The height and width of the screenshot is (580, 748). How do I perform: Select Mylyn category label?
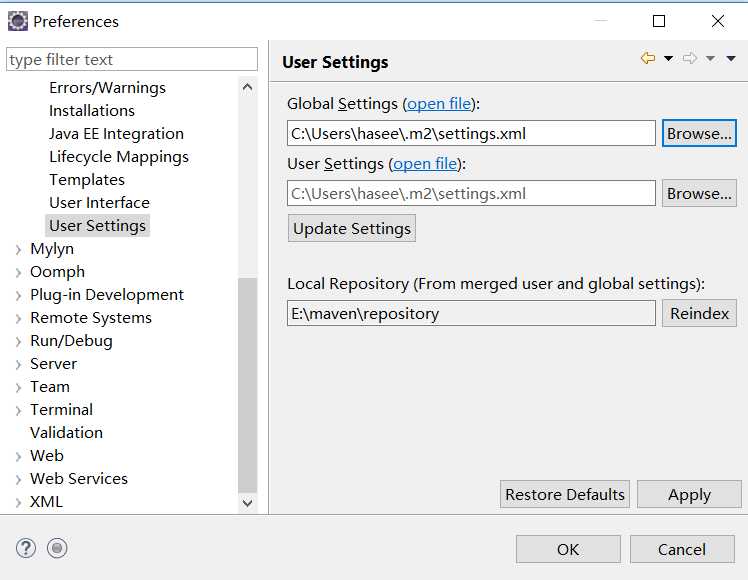[52, 249]
